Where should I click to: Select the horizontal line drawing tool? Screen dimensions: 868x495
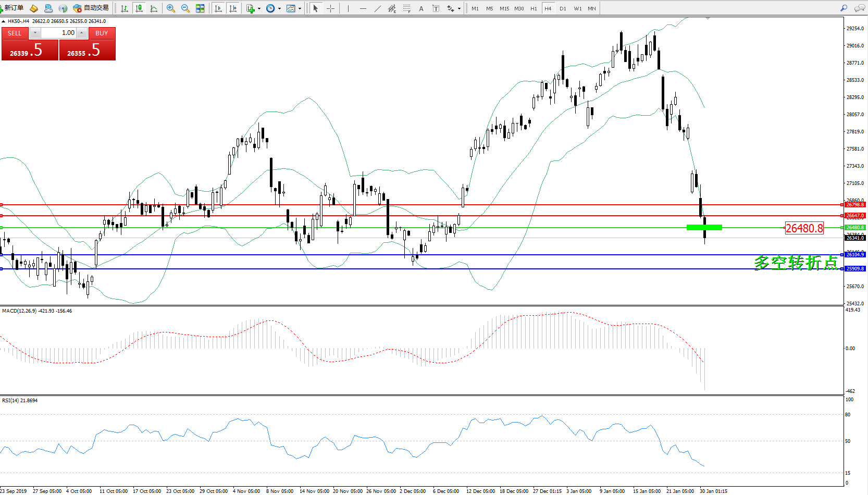363,8
